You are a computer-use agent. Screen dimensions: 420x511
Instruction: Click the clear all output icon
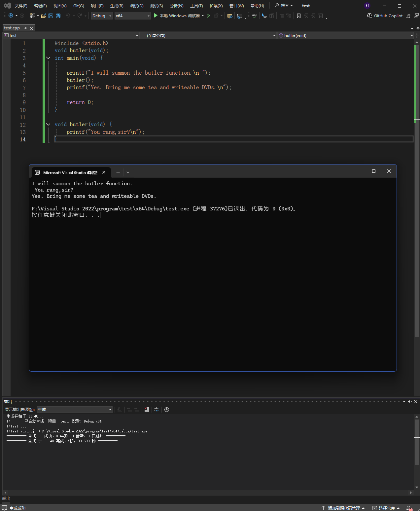147,410
